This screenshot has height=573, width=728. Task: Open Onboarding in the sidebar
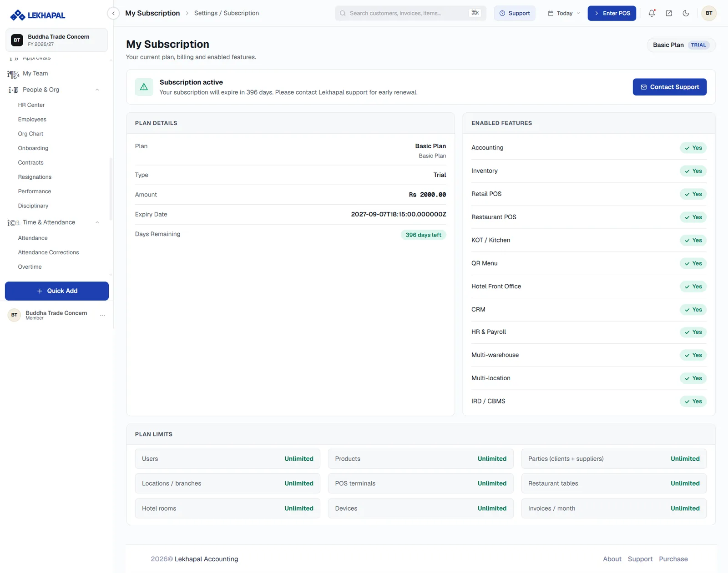tap(33, 148)
